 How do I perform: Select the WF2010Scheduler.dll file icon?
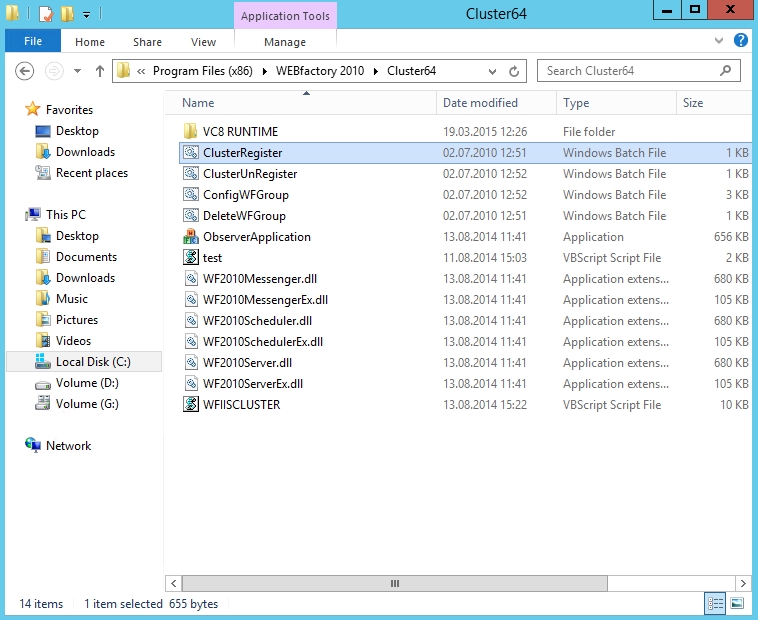190,321
